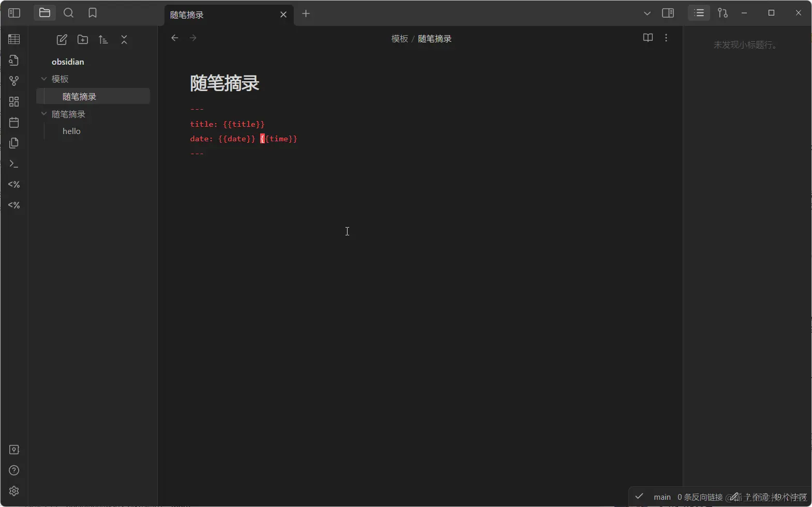Change the file sort order
Viewport: 812px width, 507px height.
click(103, 39)
